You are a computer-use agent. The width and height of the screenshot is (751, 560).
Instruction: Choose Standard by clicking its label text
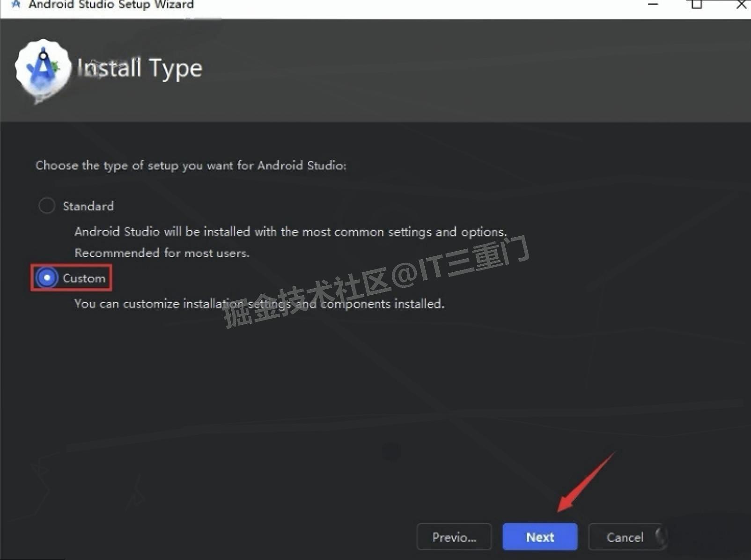coord(88,206)
